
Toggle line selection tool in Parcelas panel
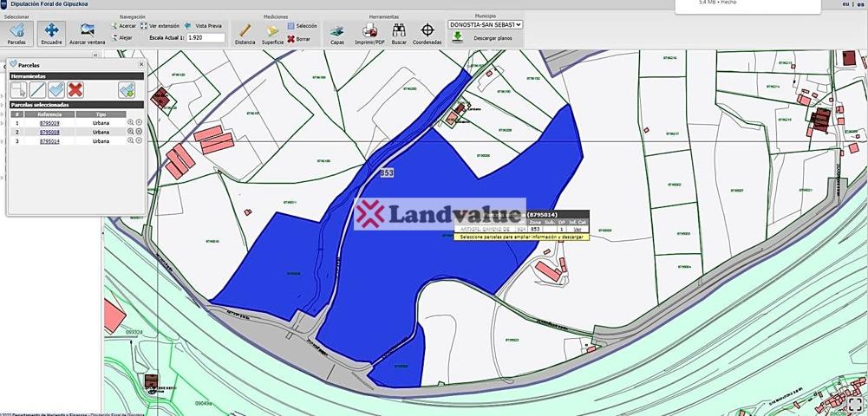click(37, 89)
